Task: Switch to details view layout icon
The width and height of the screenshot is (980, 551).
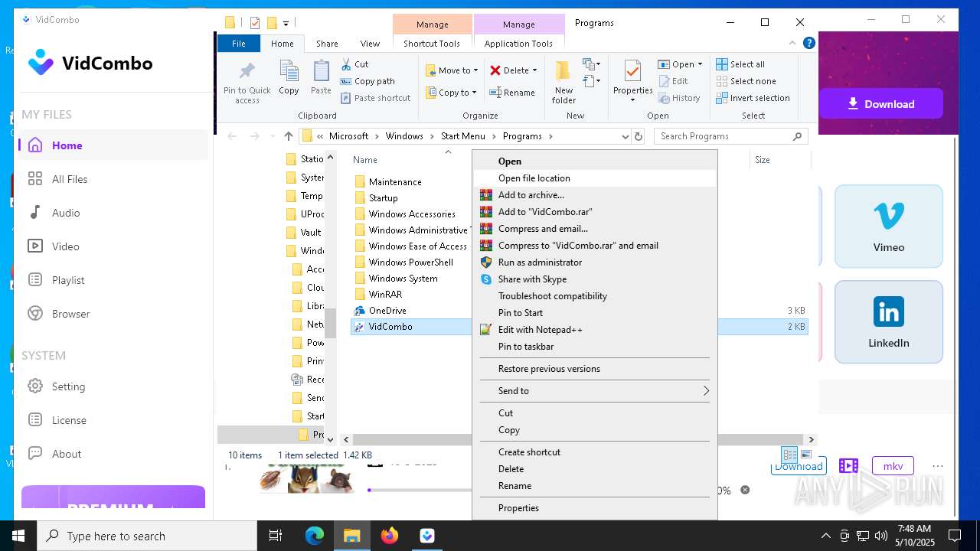Action: pyautogui.click(x=789, y=455)
